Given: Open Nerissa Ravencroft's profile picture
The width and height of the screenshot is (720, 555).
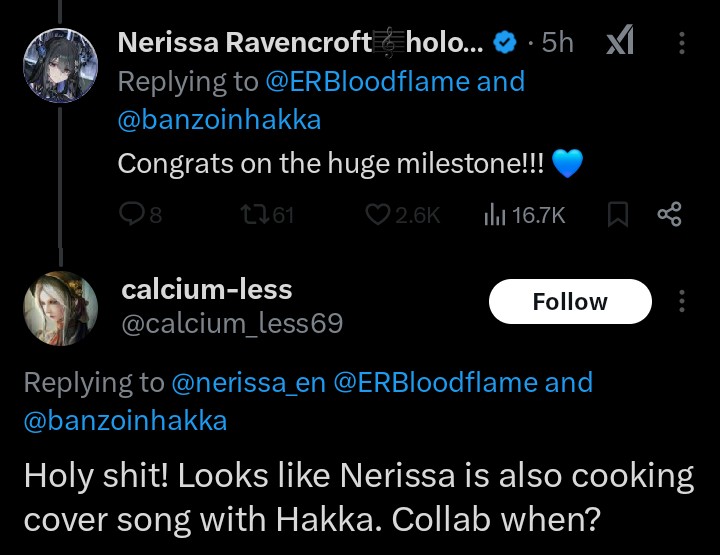Looking at the screenshot, I should [61, 65].
